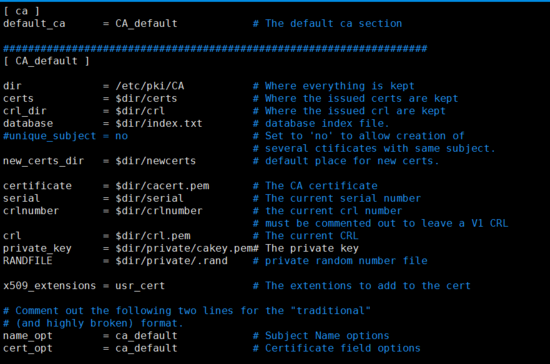This screenshot has width=550, height=364.
Task: Click the $dir/index.txt database path
Action: (159, 123)
